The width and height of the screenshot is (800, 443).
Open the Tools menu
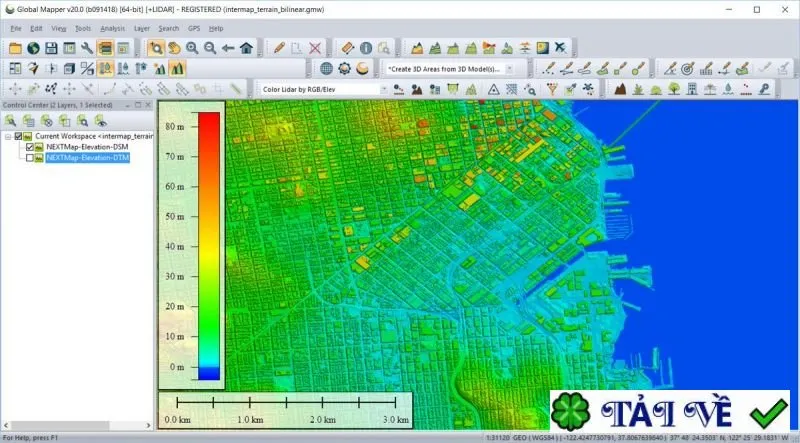tap(83, 29)
